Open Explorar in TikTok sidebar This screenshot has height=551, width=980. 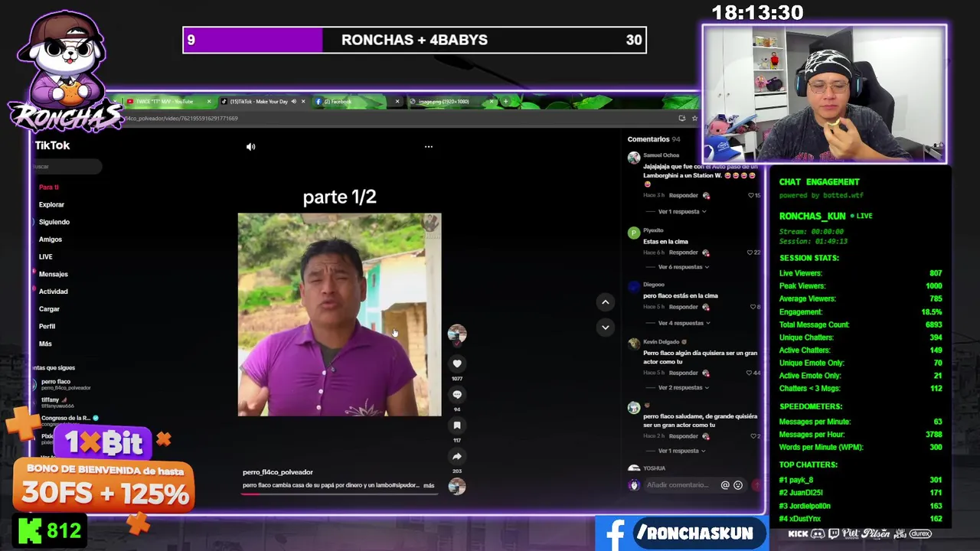point(51,204)
